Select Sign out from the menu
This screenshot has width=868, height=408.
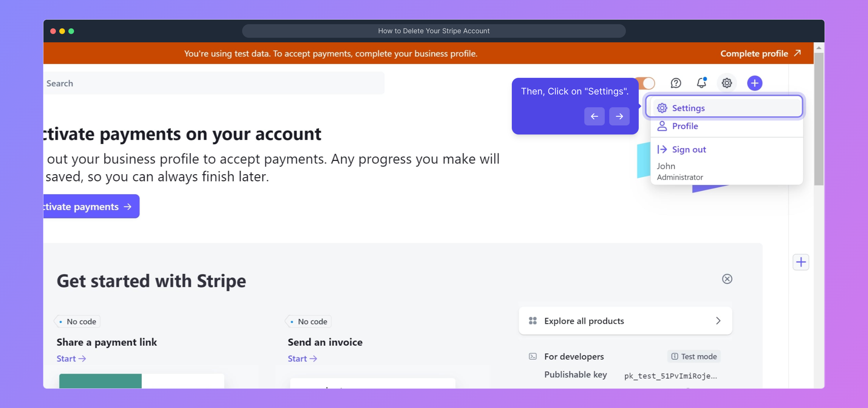coord(689,150)
